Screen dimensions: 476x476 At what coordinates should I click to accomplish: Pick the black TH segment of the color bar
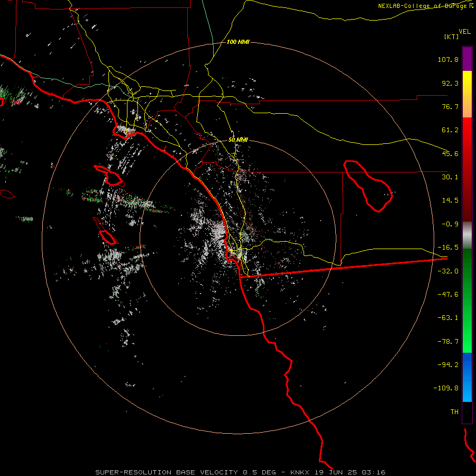[467, 413]
